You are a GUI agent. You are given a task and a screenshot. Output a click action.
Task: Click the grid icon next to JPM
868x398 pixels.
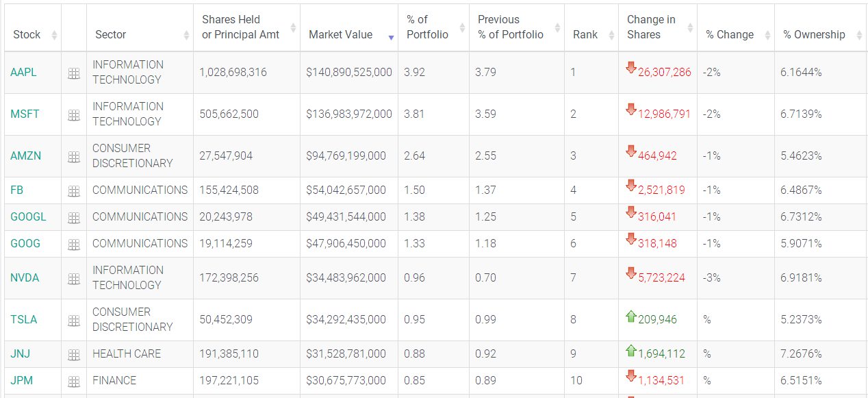(74, 382)
